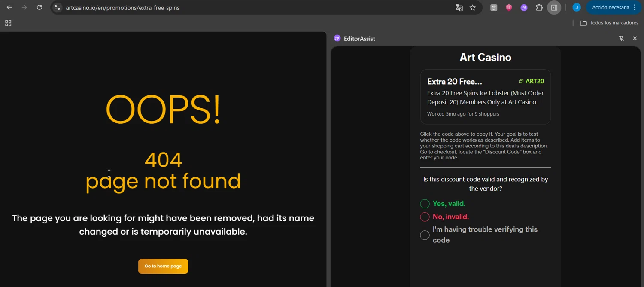Open the profile J avatar menu

[577, 8]
